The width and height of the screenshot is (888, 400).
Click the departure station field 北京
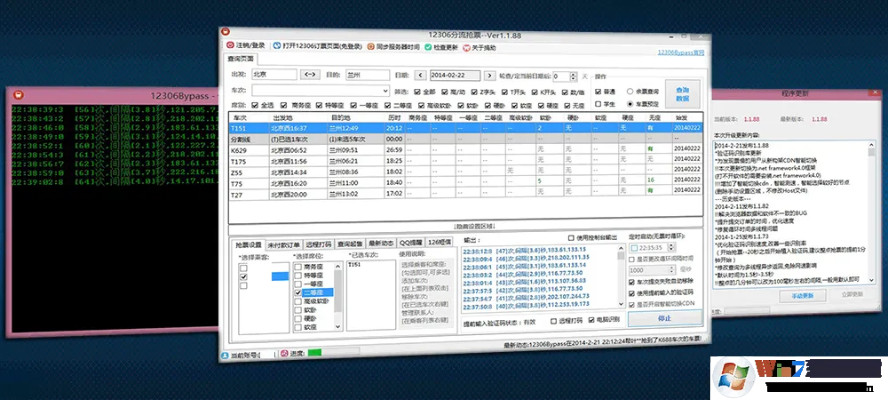click(274, 74)
